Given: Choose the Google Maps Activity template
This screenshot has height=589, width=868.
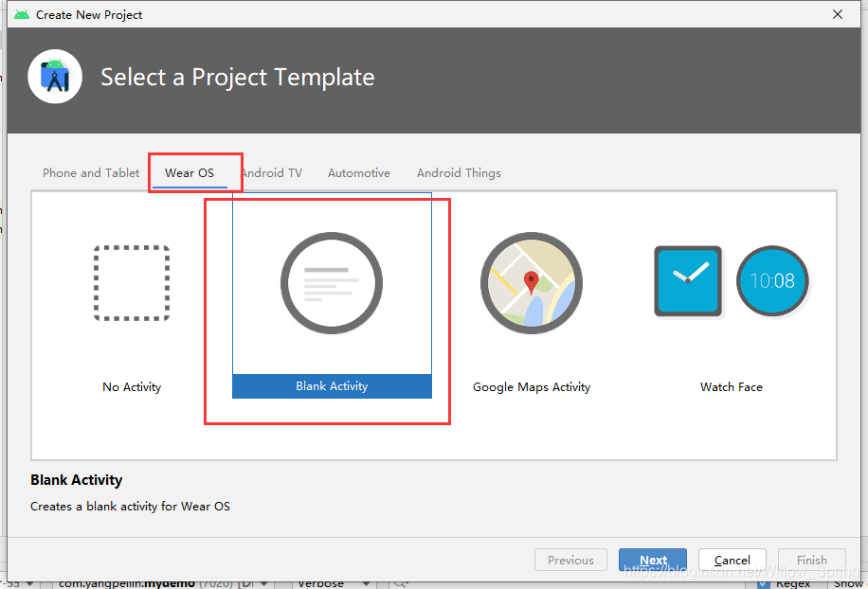Looking at the screenshot, I should click(532, 295).
